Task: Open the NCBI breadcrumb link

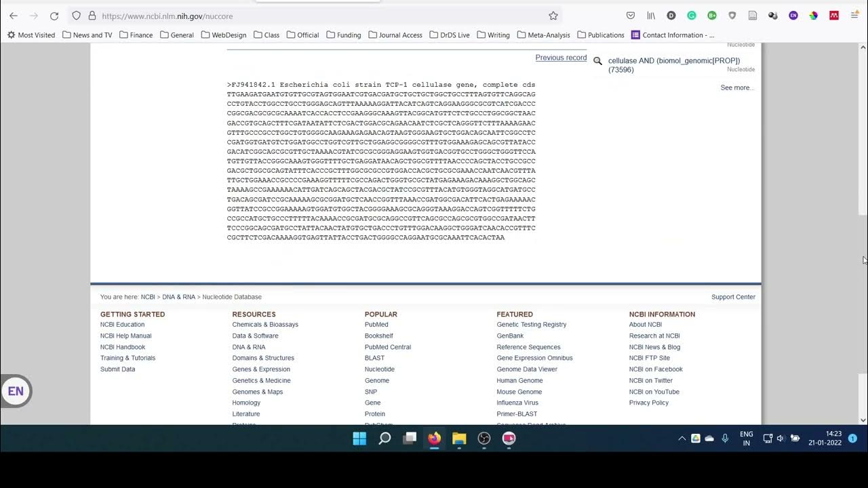Action: [x=148, y=297]
